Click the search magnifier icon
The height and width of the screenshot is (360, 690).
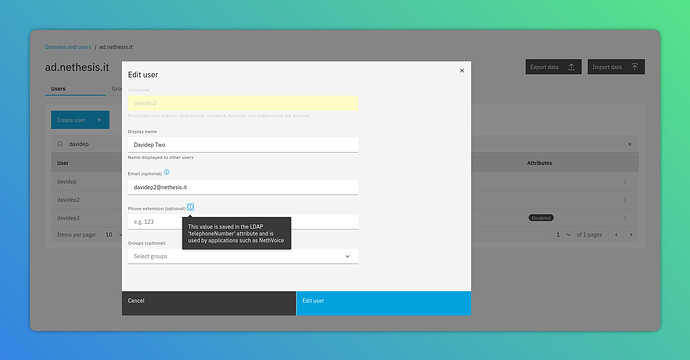tap(60, 144)
